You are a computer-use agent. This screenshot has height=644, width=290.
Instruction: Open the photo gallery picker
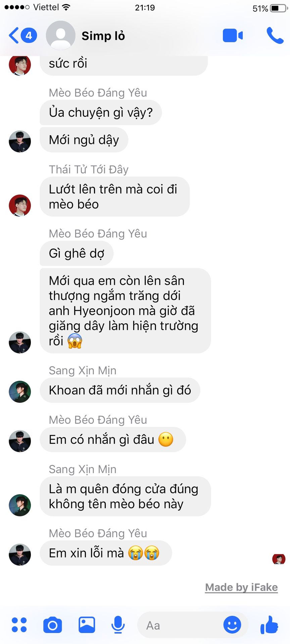(x=87, y=625)
